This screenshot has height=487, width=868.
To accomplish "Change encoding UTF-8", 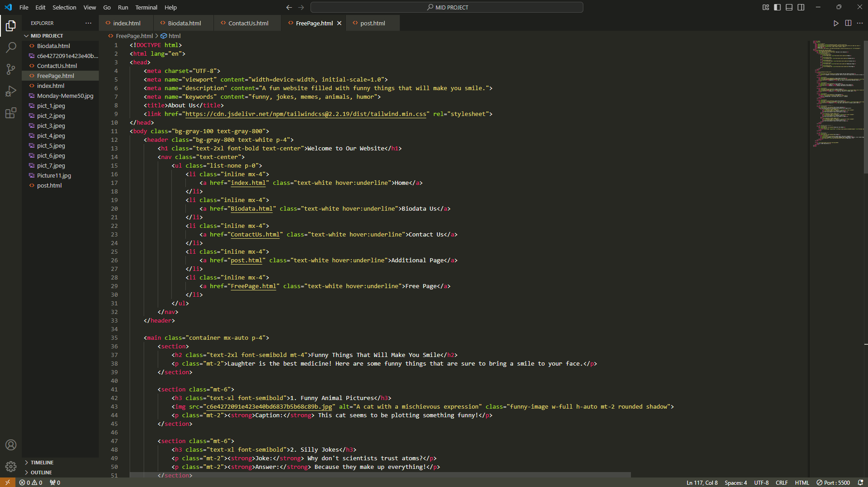I will (x=761, y=482).
